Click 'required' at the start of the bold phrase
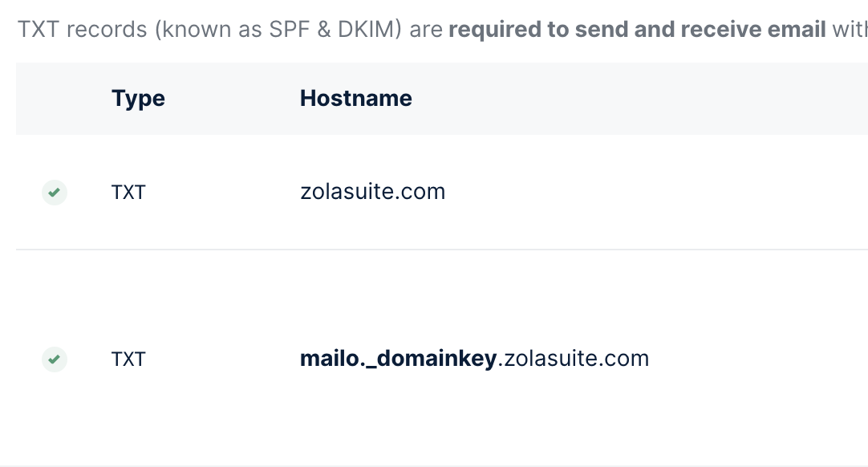868x467 pixels. pyautogui.click(x=494, y=30)
